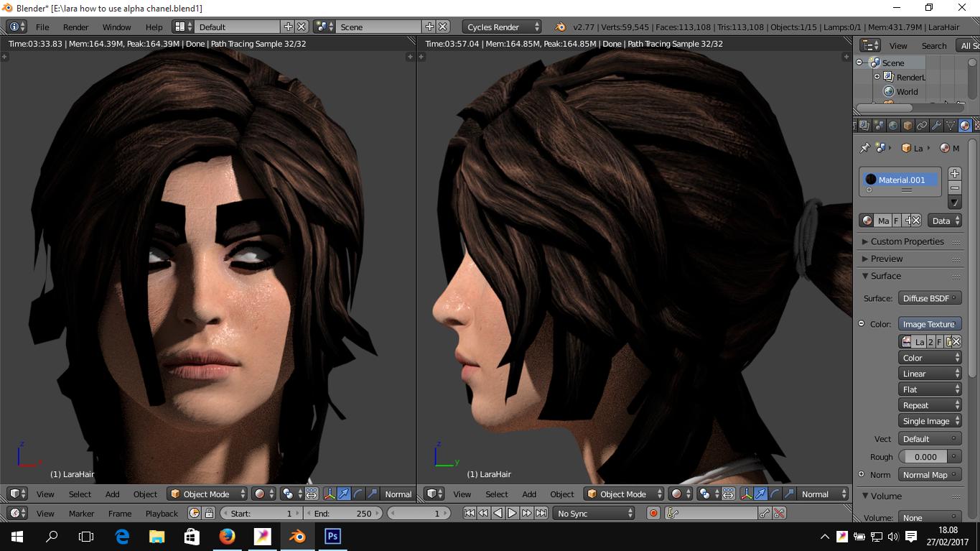
Task: Open the Playback menu in timeline
Action: (162, 513)
